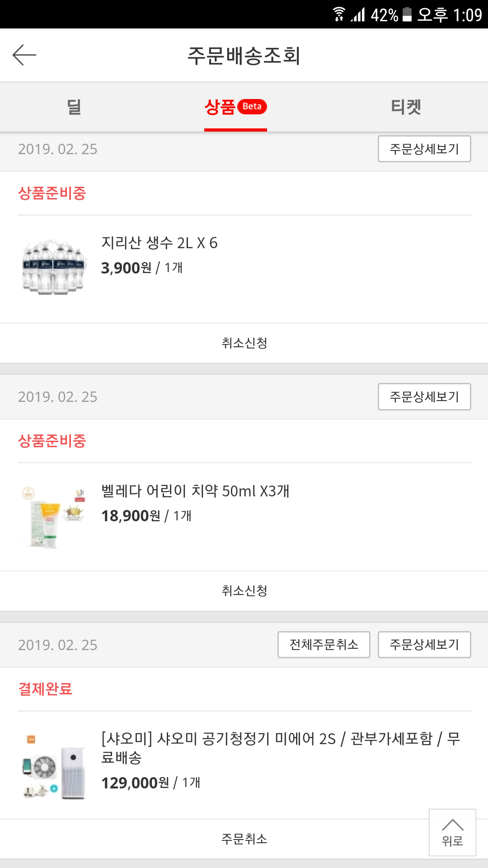Tap the red Beta badge
Image resolution: width=488 pixels, height=868 pixels.
tap(252, 107)
